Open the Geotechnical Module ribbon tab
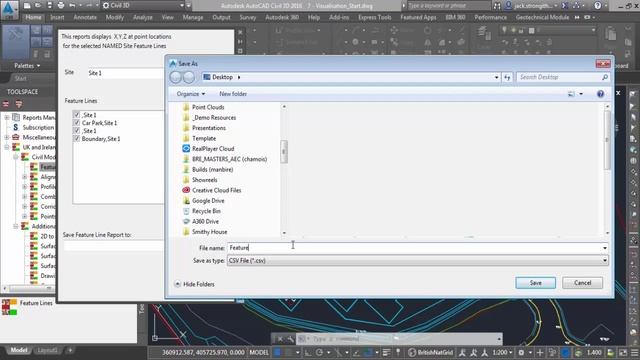This screenshot has width=640, height=360. [542, 17]
